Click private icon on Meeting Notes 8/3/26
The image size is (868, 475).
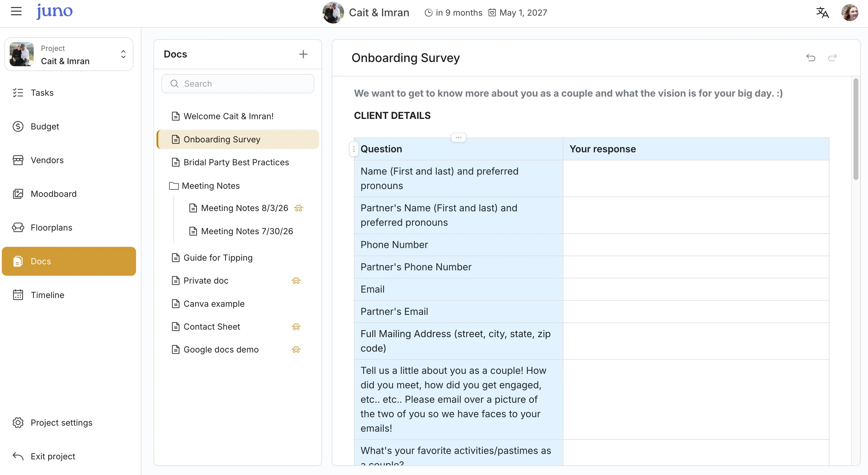(x=299, y=208)
